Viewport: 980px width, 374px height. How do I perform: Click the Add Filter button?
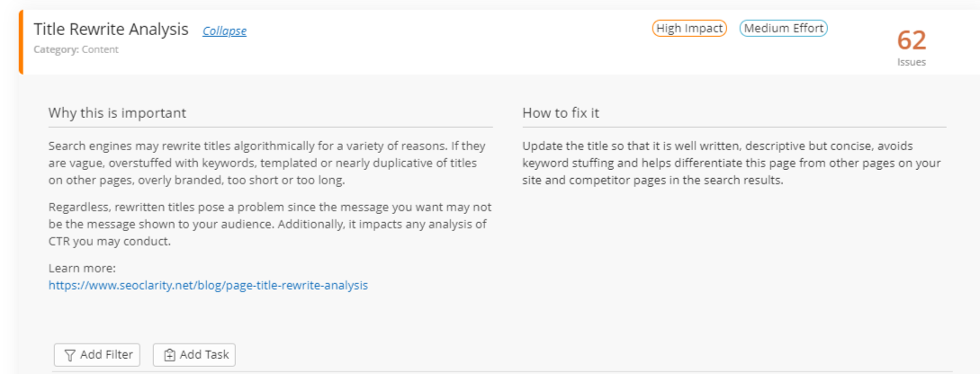coord(97,354)
